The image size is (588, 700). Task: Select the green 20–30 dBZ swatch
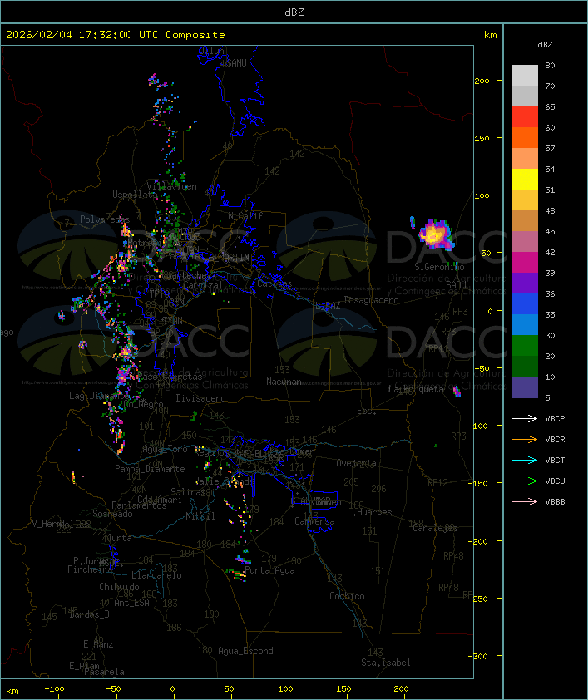(525, 345)
